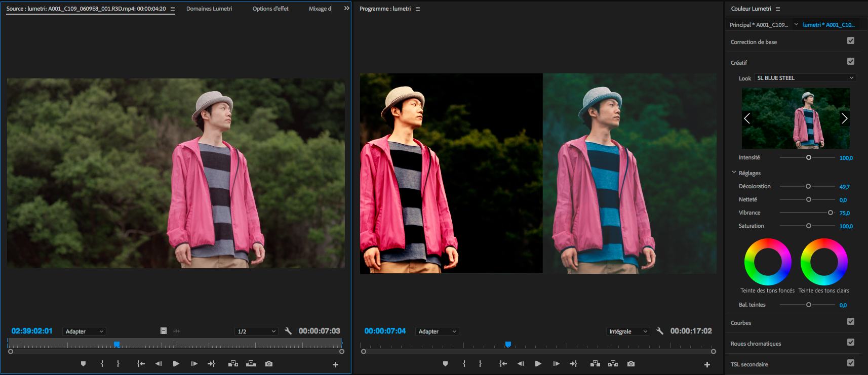Open Principal clip dropdown arrow
The width and height of the screenshot is (868, 375).
click(x=796, y=24)
